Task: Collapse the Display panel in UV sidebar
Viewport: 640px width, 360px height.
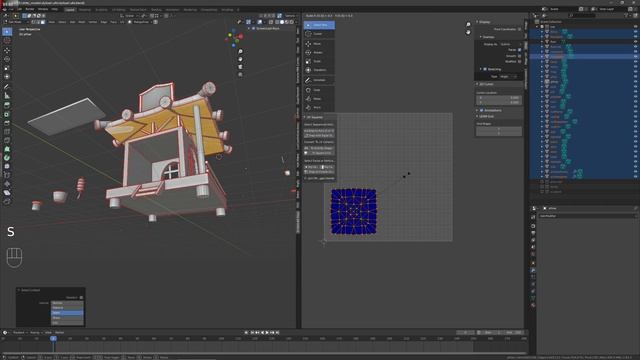Action: (477, 22)
